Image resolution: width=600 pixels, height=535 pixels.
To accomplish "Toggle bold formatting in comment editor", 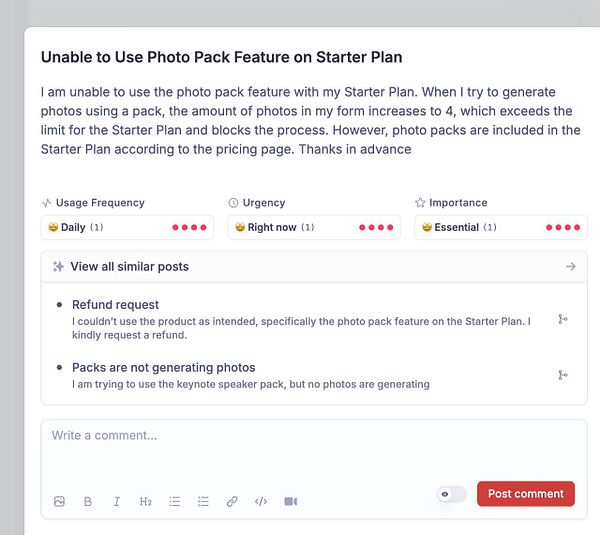I will pyautogui.click(x=88, y=502).
